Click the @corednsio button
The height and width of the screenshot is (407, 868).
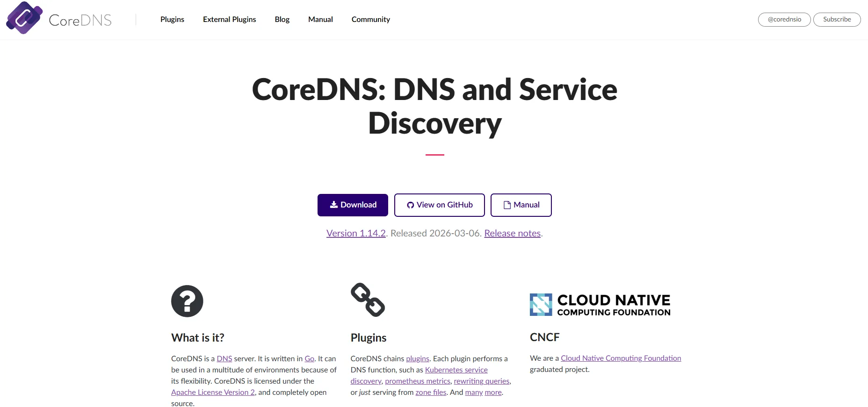pyautogui.click(x=784, y=19)
